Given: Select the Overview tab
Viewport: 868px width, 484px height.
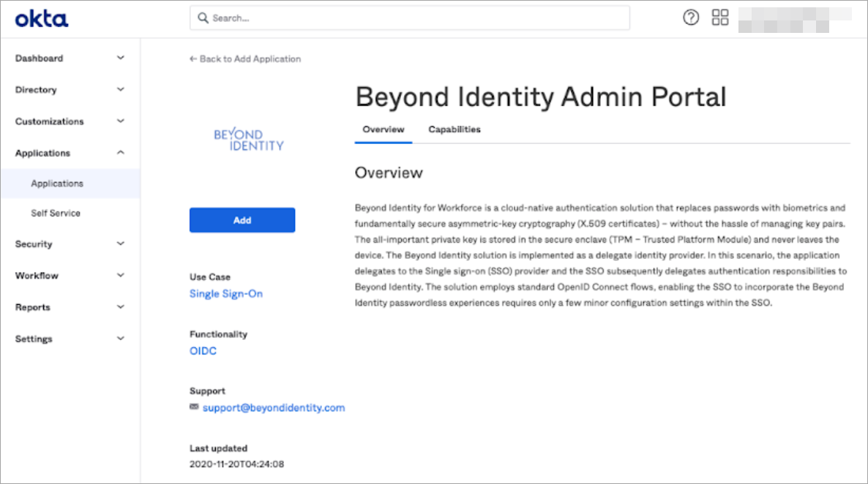Looking at the screenshot, I should point(383,129).
